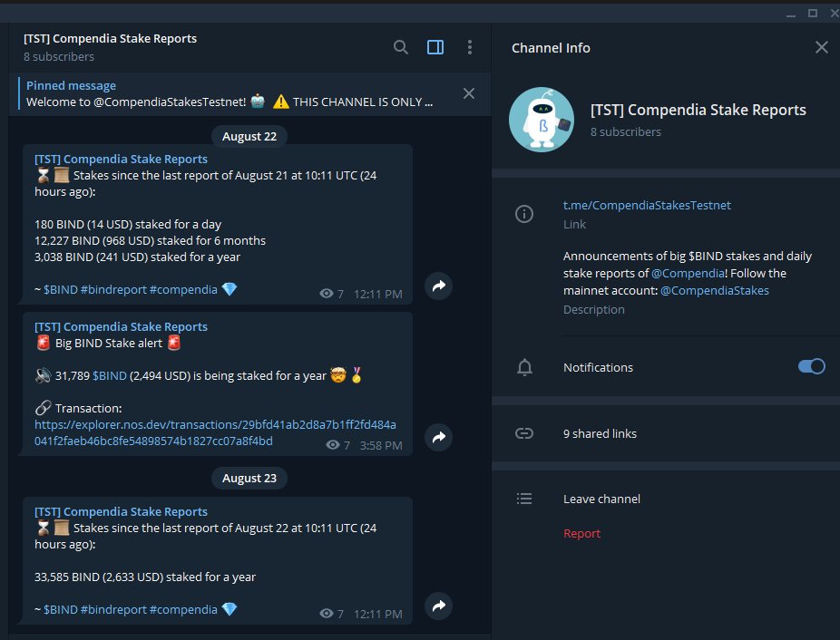Click the bell icon next to Notifications

click(x=524, y=367)
